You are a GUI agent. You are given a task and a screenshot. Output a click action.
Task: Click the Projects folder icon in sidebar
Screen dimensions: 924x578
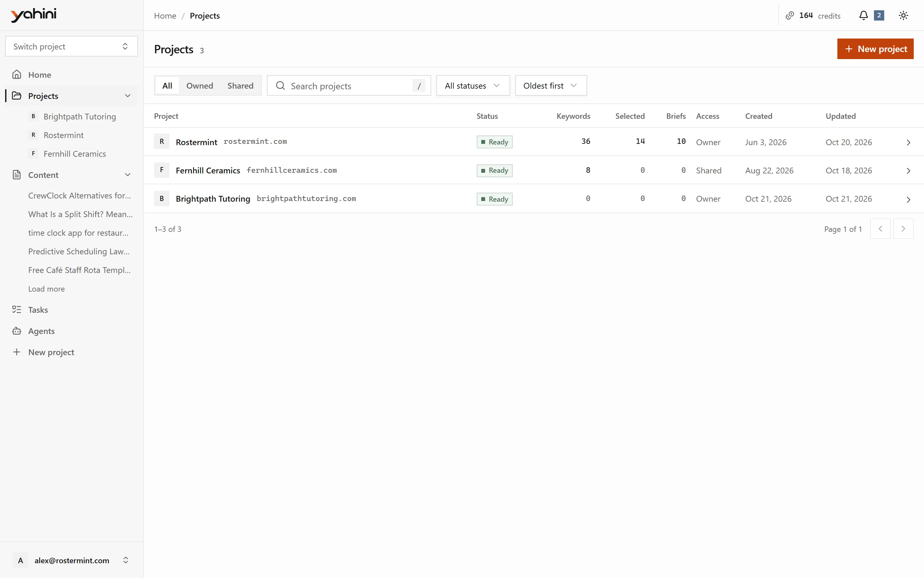pos(16,96)
